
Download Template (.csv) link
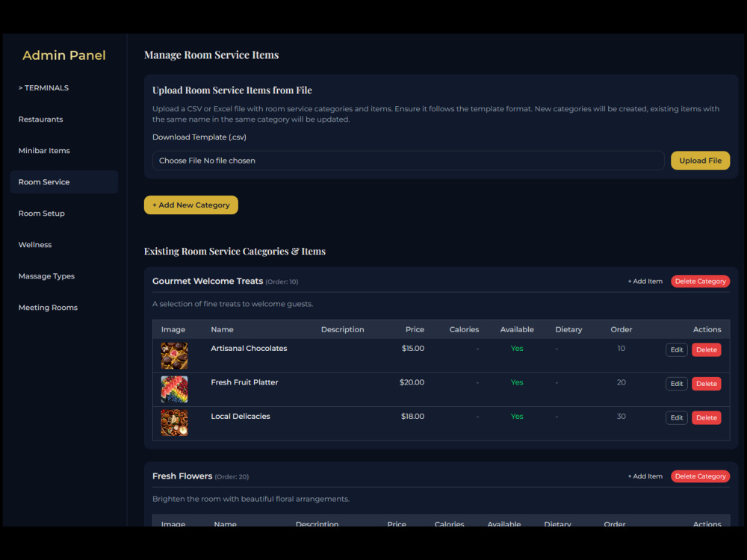199,137
